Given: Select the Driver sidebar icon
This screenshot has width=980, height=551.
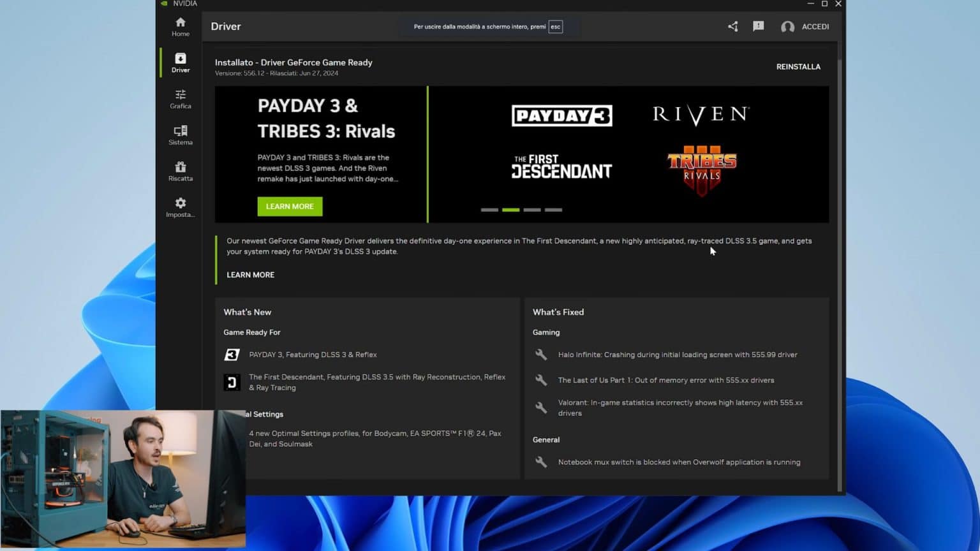Looking at the screenshot, I should pos(181,62).
